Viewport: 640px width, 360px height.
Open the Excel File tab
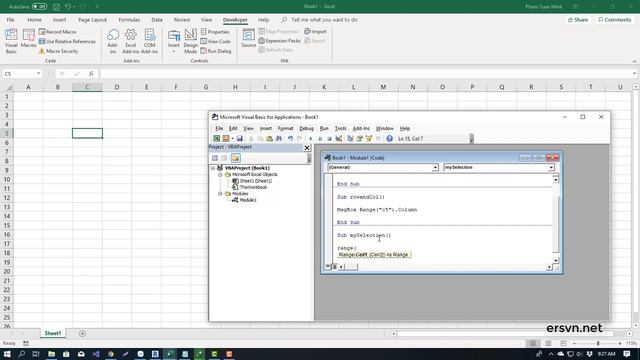pos(11,20)
